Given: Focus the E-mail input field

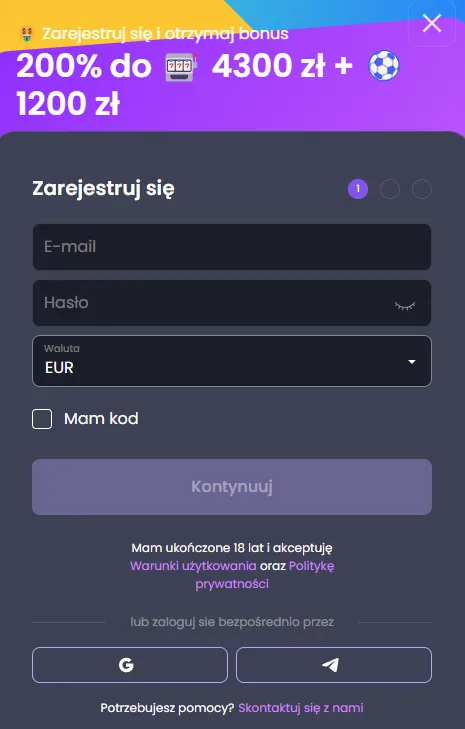Looking at the screenshot, I should (232, 247).
